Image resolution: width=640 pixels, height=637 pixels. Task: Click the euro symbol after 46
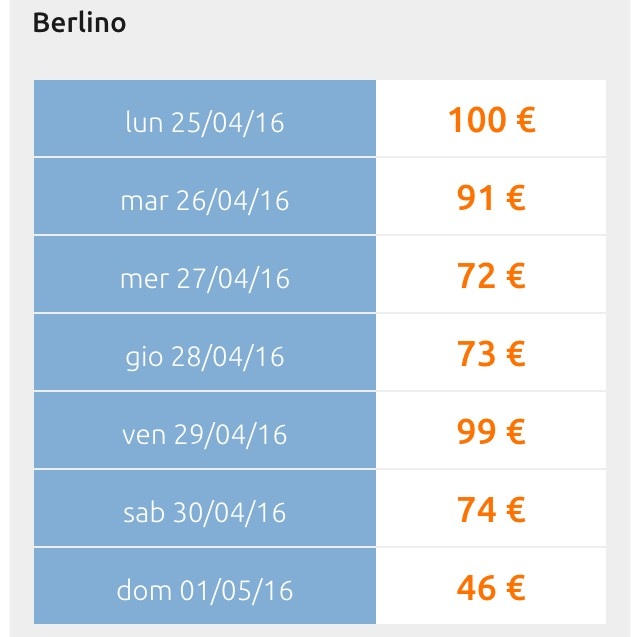(x=515, y=588)
